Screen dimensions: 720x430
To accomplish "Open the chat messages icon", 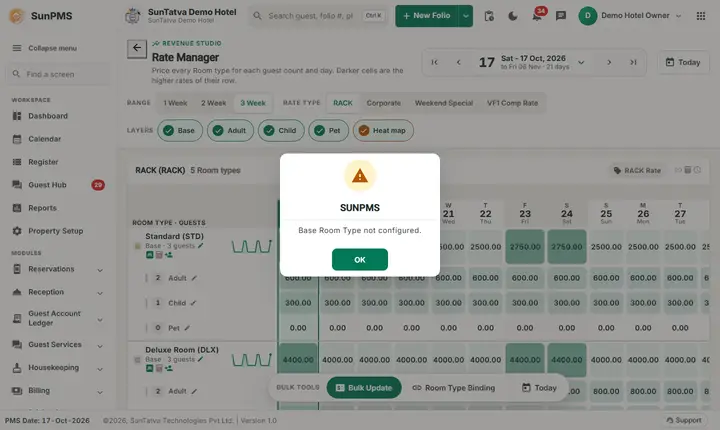I will tap(561, 16).
